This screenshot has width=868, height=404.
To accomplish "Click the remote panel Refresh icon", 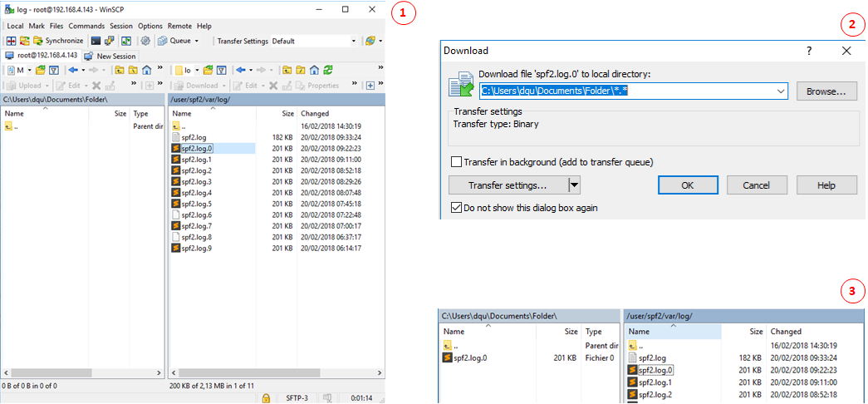I will click(329, 71).
